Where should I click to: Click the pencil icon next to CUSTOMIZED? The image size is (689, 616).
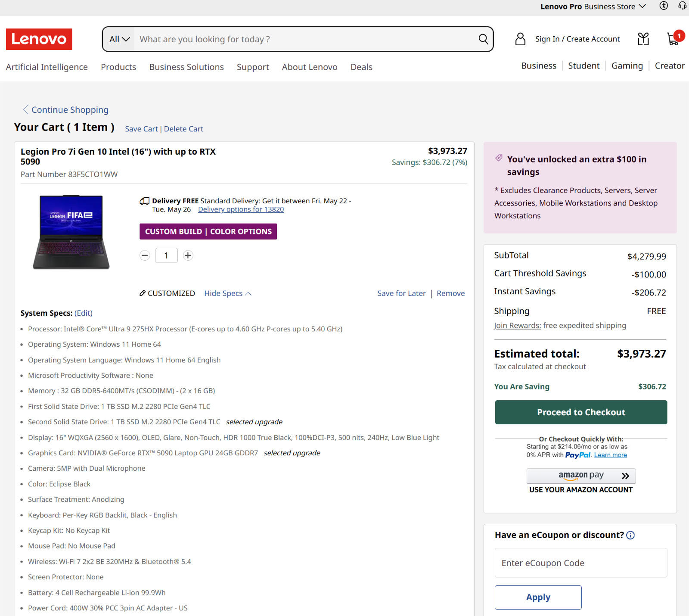coord(143,293)
